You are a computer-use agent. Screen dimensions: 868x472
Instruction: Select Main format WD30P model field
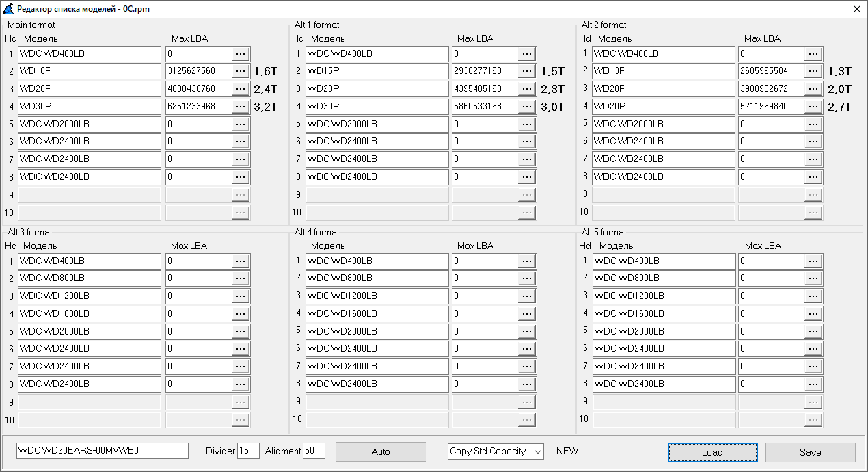tap(90, 107)
